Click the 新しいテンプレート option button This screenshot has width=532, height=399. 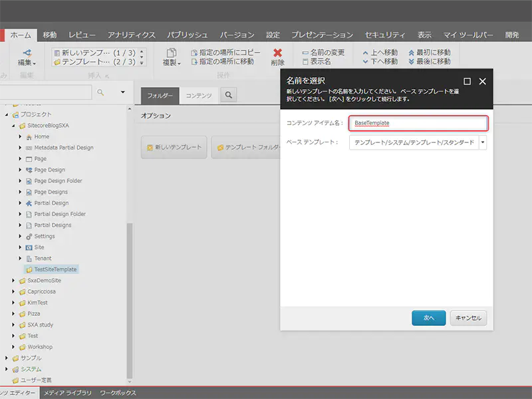tap(174, 147)
